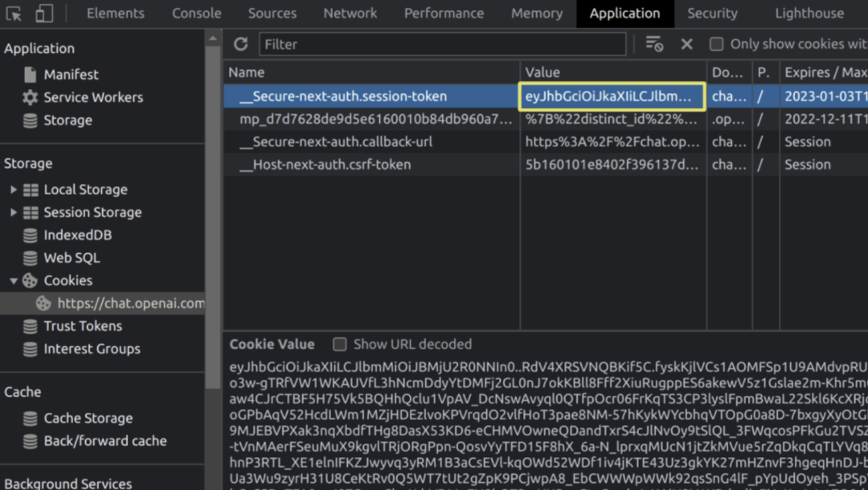The width and height of the screenshot is (868, 490).
Task: Click the cookie Filter input field
Action: tap(442, 44)
